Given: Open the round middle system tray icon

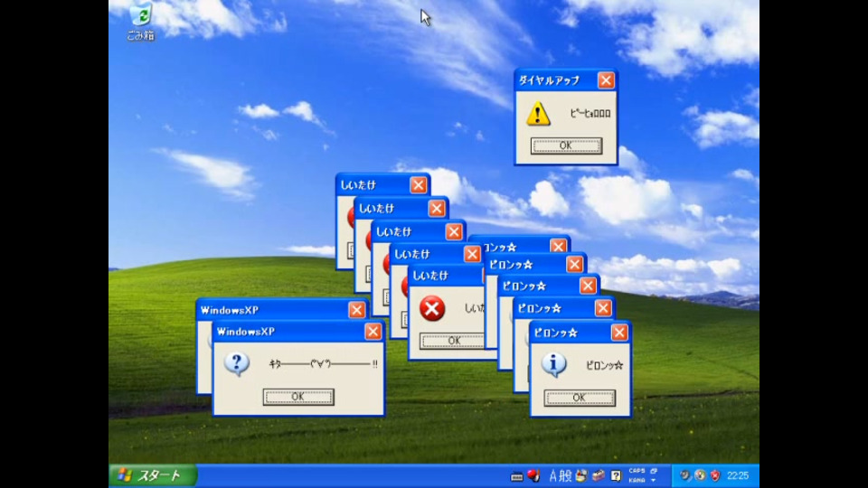Looking at the screenshot, I should tap(700, 475).
